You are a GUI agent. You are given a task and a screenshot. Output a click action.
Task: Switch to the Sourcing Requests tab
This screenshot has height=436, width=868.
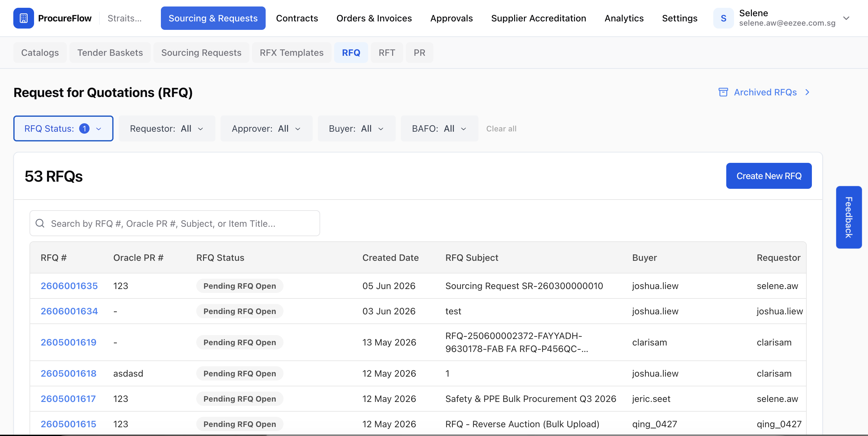pyautogui.click(x=201, y=53)
